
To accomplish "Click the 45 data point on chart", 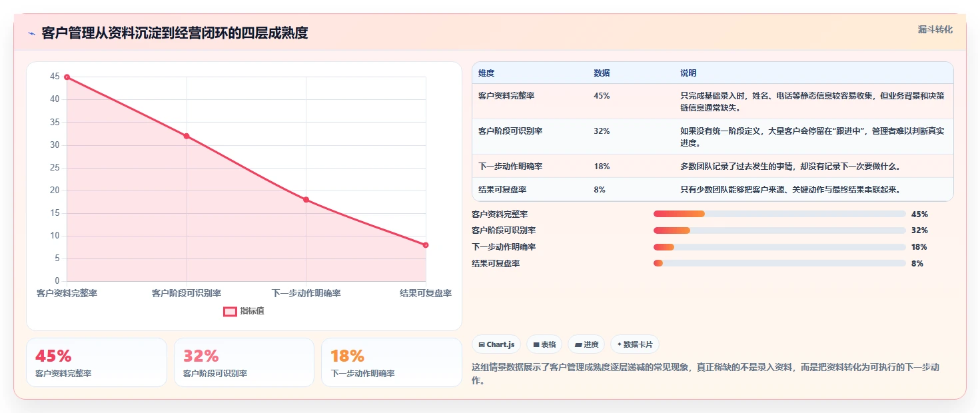I will [x=67, y=77].
